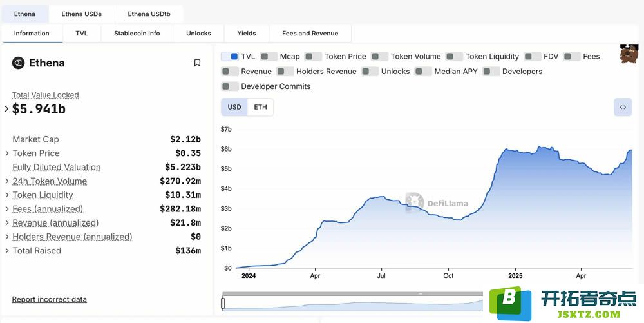644x323 pixels.
Task: Show chart values in ETH
Action: click(260, 107)
